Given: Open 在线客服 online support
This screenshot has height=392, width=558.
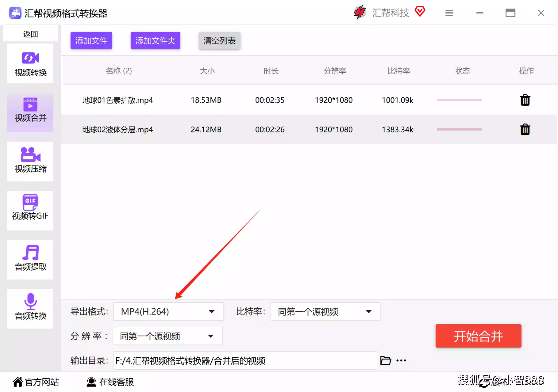Looking at the screenshot, I should pos(110,382).
